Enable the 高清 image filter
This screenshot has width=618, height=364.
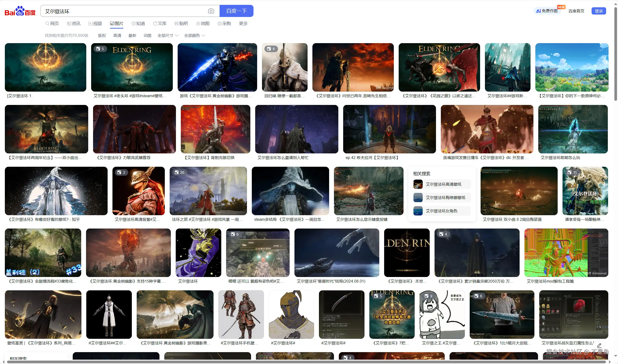117,35
